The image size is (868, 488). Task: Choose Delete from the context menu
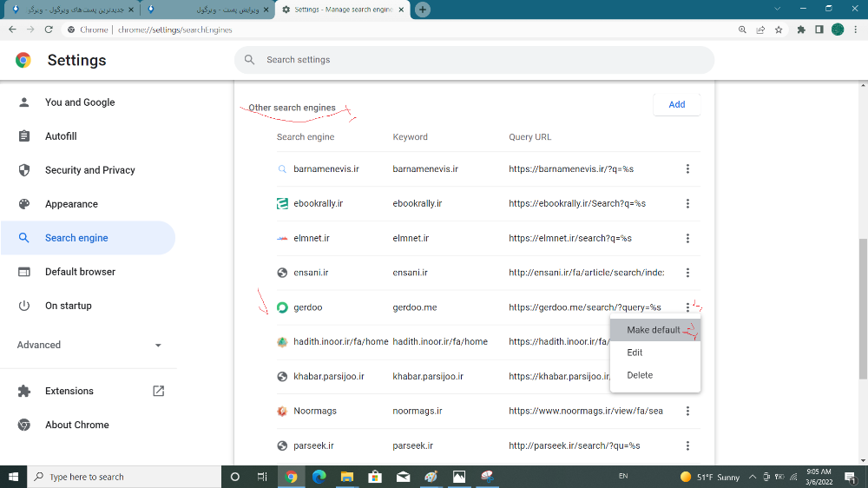654,375
